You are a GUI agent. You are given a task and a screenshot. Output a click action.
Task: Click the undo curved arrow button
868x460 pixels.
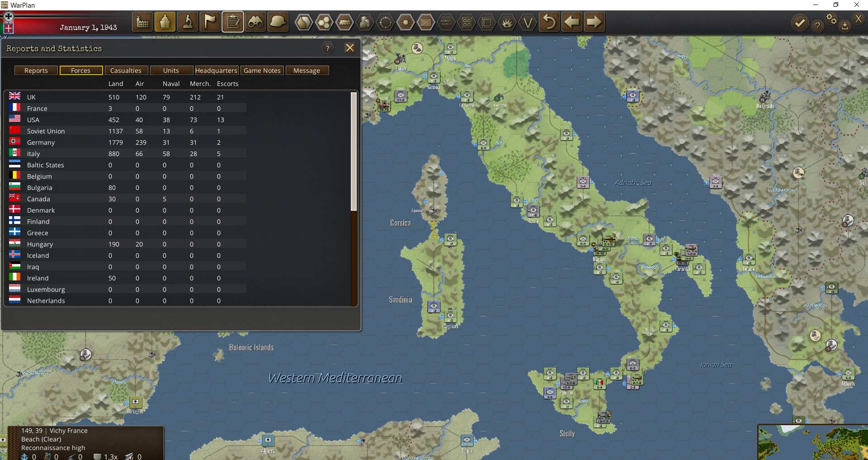(x=549, y=22)
